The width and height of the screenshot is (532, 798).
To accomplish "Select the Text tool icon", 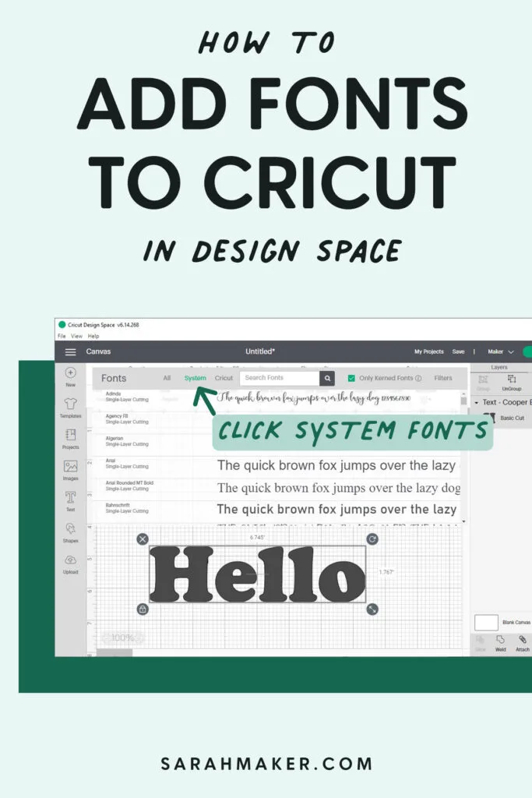I will click(x=71, y=497).
